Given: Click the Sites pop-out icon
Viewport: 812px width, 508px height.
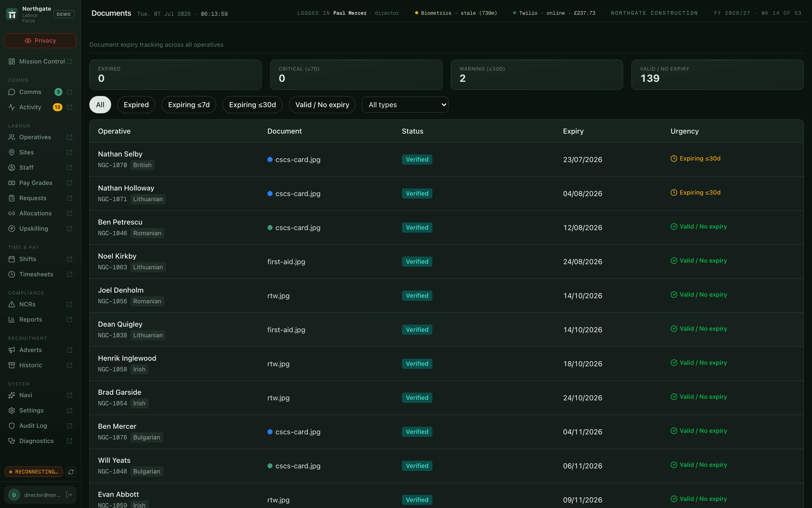Looking at the screenshot, I should [x=70, y=152].
